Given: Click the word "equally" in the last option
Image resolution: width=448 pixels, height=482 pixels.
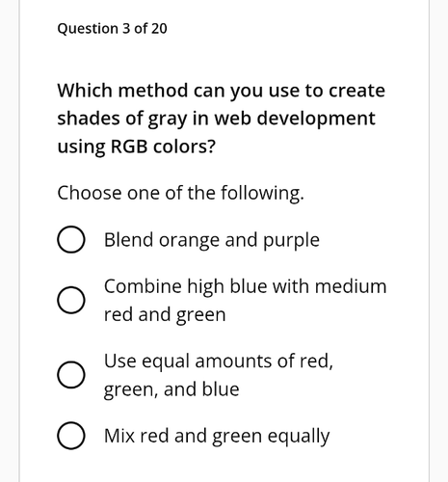Looking at the screenshot, I should pyautogui.click(x=299, y=437).
